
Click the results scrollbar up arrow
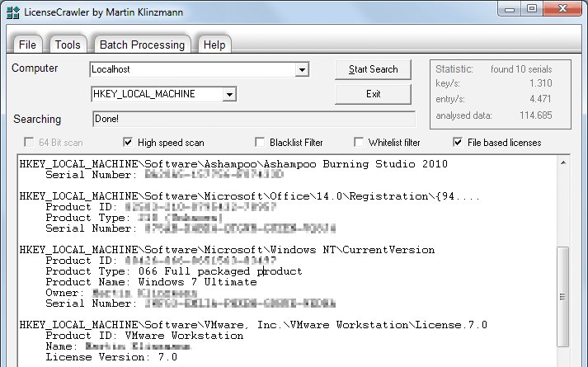[563, 162]
